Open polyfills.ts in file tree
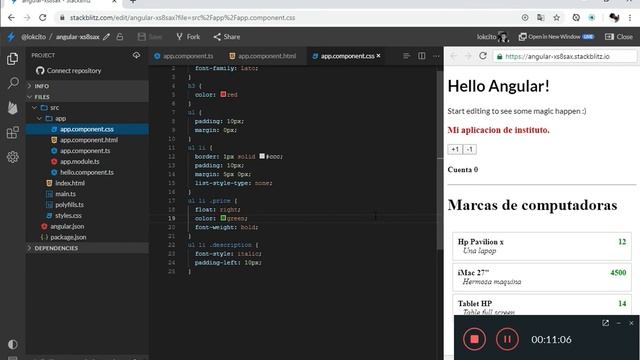This screenshot has height=360, width=640. click(x=87, y=205)
